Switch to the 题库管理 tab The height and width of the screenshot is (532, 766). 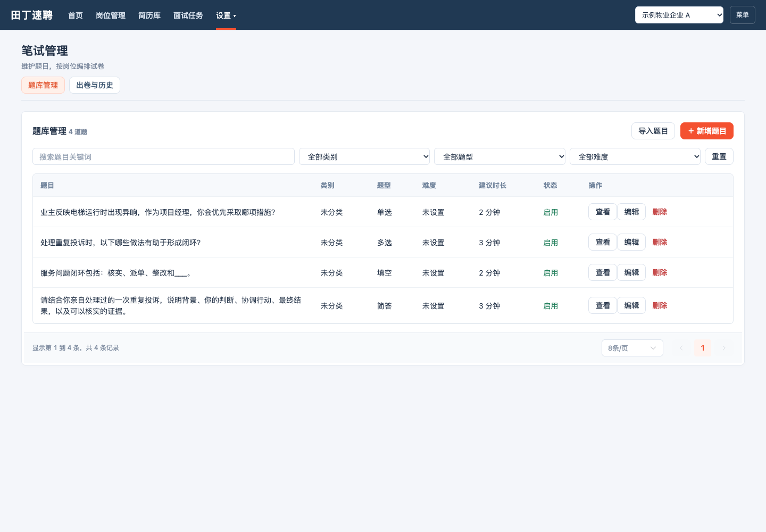pos(43,85)
